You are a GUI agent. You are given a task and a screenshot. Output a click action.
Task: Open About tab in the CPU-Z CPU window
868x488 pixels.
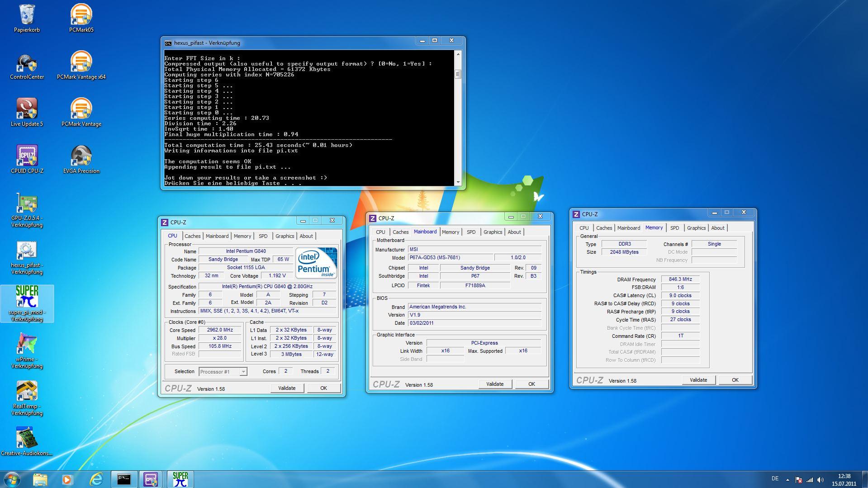pyautogui.click(x=306, y=236)
